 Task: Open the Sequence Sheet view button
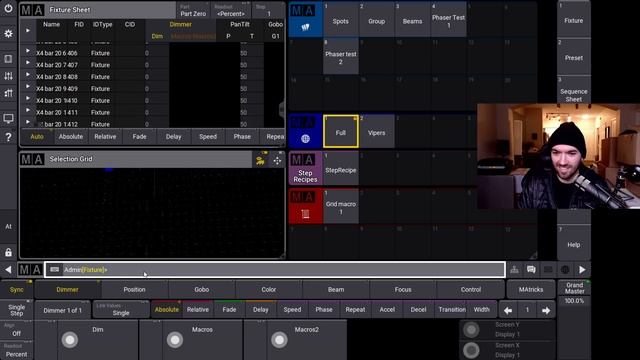pyautogui.click(x=573, y=91)
